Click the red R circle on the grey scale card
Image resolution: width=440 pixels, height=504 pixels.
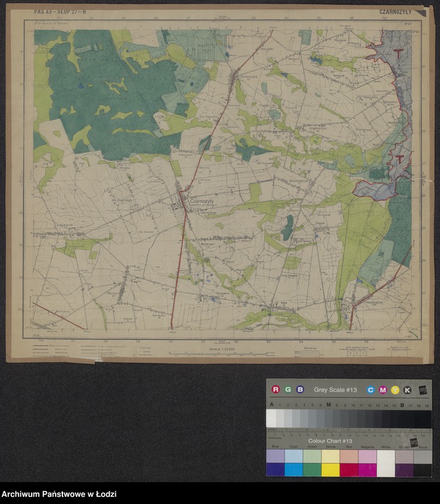click(276, 389)
